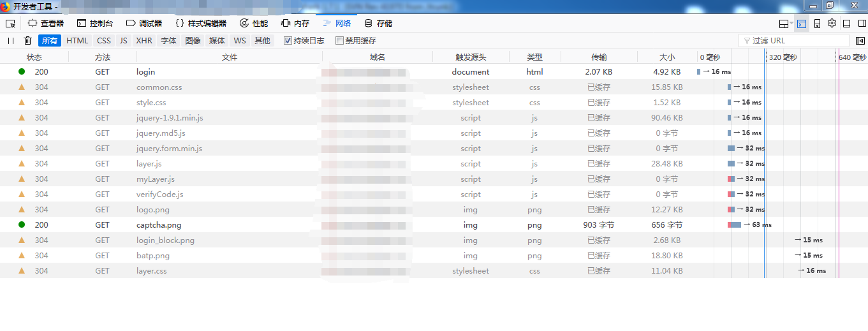Sort by the 状态 column header
The height and width of the screenshot is (331, 868).
(34, 57)
